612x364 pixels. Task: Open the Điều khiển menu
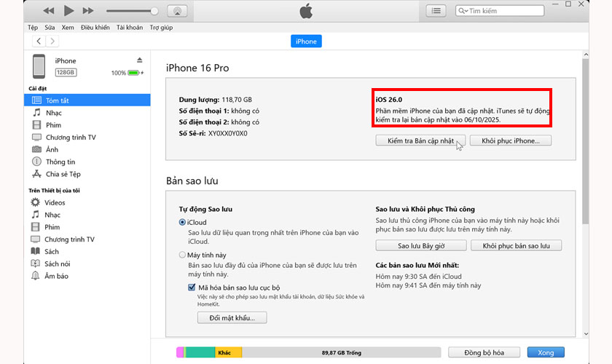point(95,28)
